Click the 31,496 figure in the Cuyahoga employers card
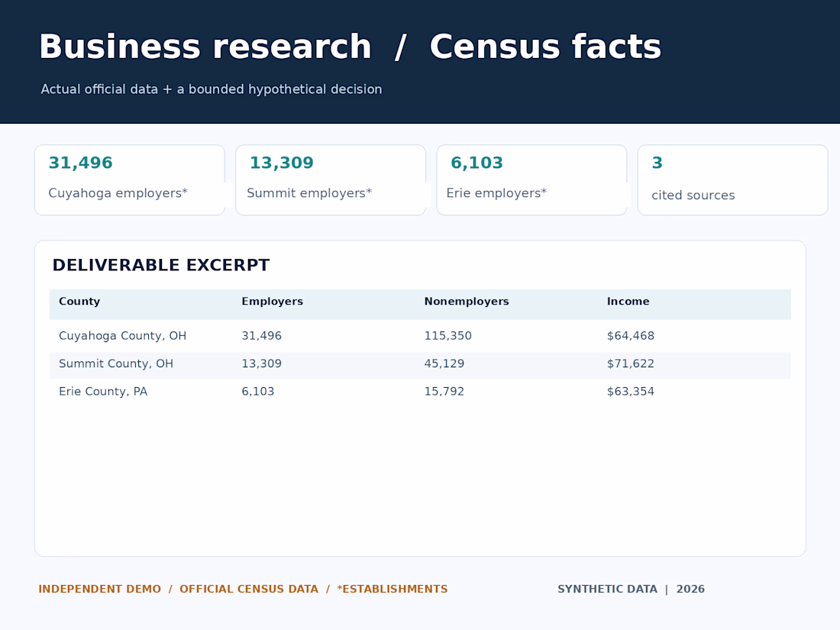The image size is (840, 630). click(x=80, y=163)
